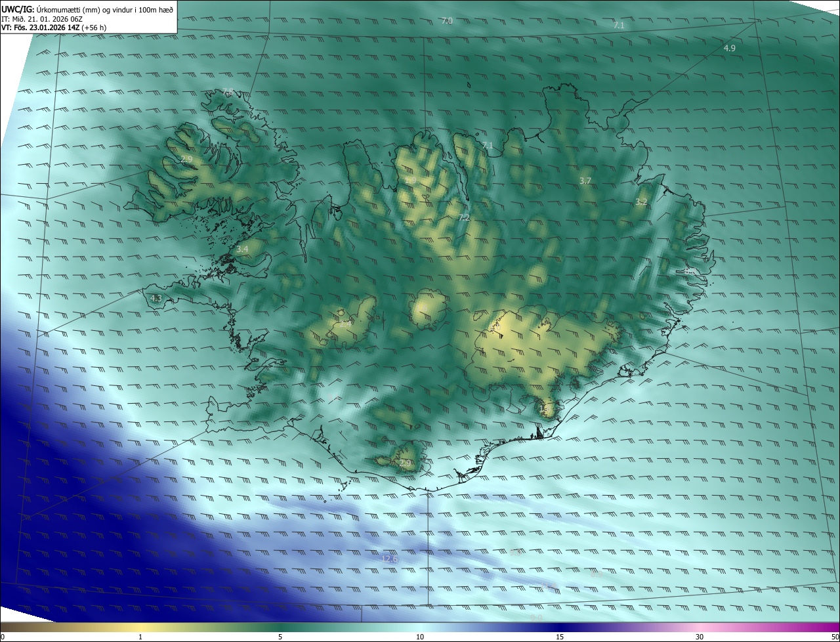
Task: Pick the pale yellow colour above the 1 tick
Action: click(x=140, y=628)
